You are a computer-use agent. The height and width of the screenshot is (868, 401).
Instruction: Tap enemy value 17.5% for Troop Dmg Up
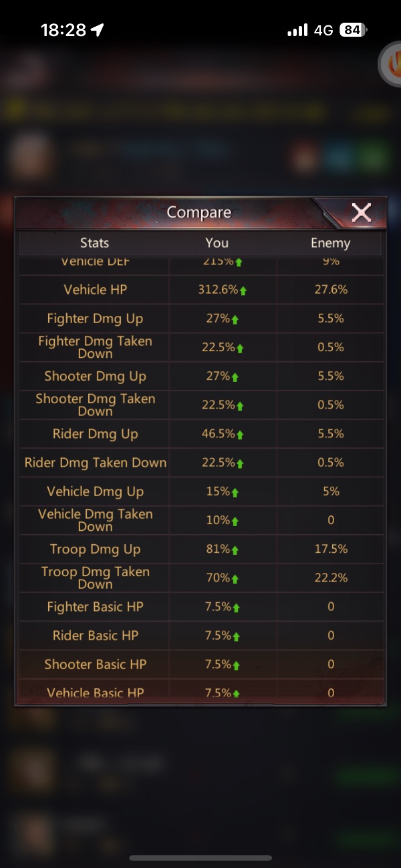pyautogui.click(x=331, y=549)
